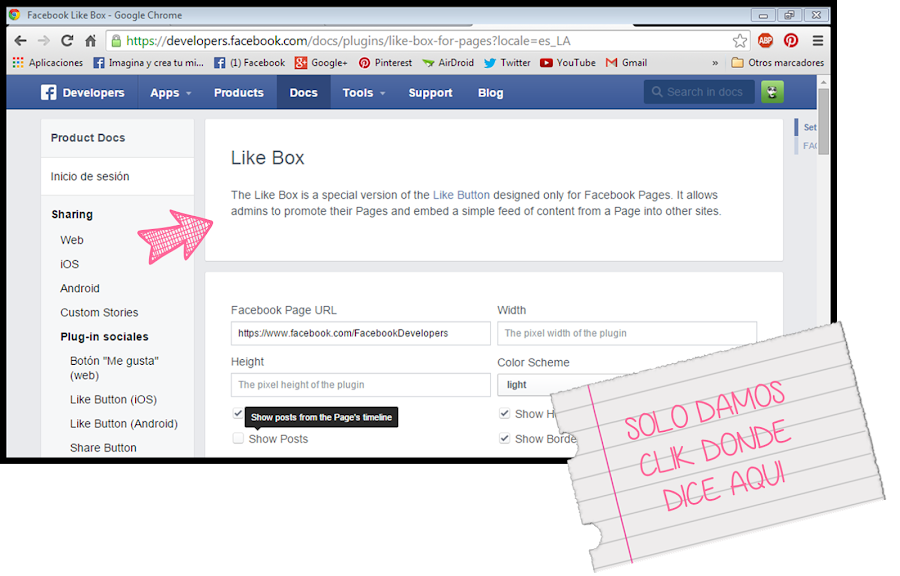This screenshot has width=900, height=576.
Task: Select Android under Sharing
Action: click(x=80, y=288)
